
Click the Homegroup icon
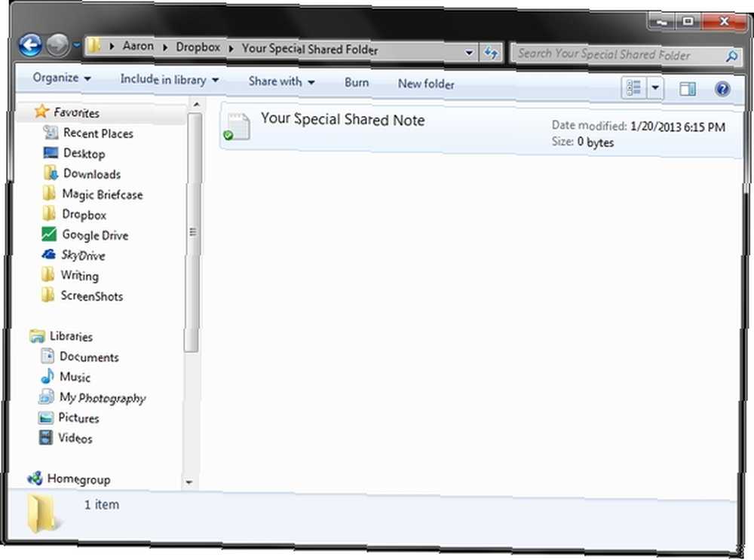35,478
